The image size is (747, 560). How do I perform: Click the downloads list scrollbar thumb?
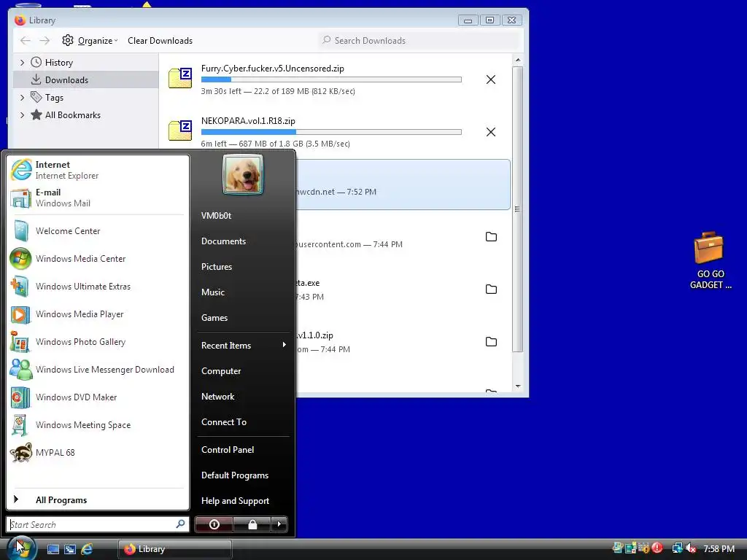(x=518, y=209)
